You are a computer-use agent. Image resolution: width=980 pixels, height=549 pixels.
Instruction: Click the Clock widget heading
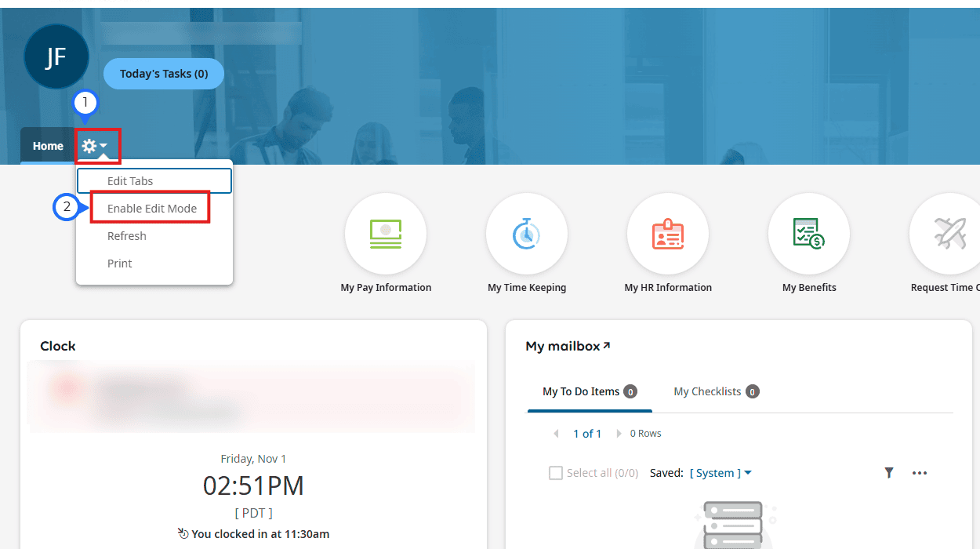58,346
